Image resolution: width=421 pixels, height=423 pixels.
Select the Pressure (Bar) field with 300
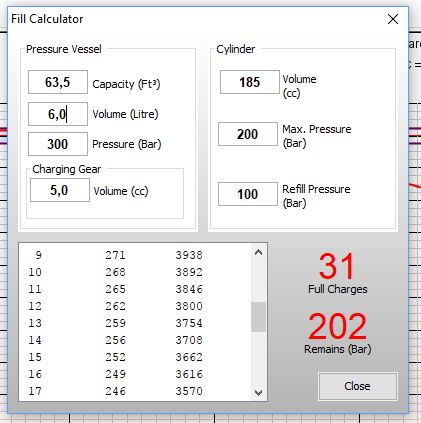[x=58, y=144]
